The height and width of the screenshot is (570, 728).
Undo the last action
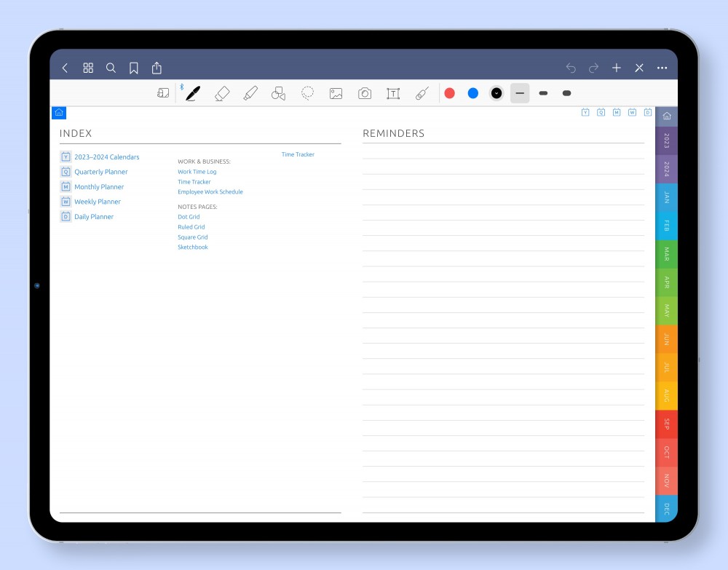(571, 68)
